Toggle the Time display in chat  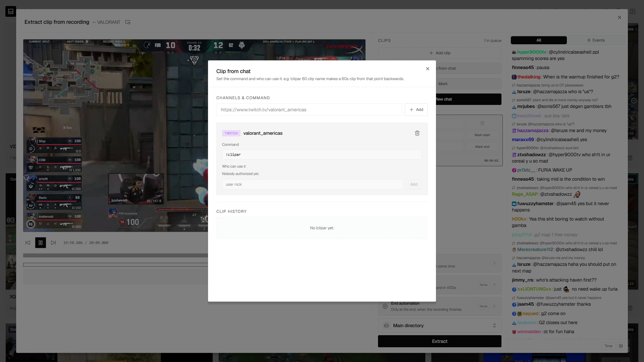click(608, 346)
